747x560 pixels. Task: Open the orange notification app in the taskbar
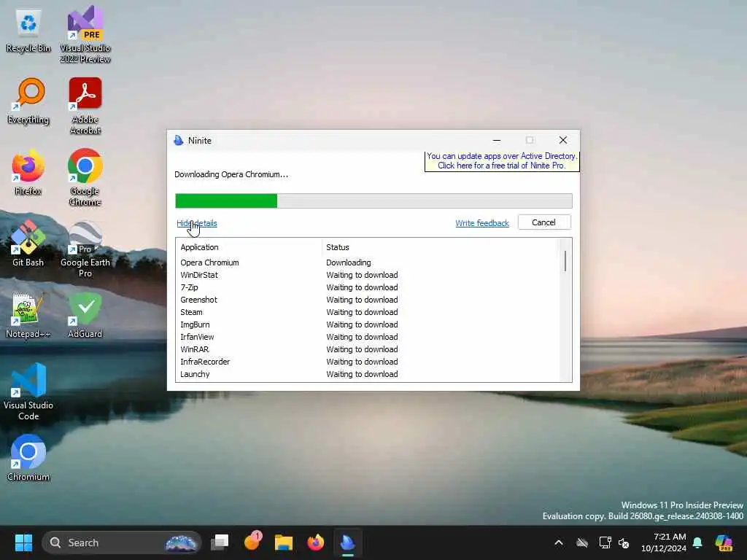coord(252,542)
